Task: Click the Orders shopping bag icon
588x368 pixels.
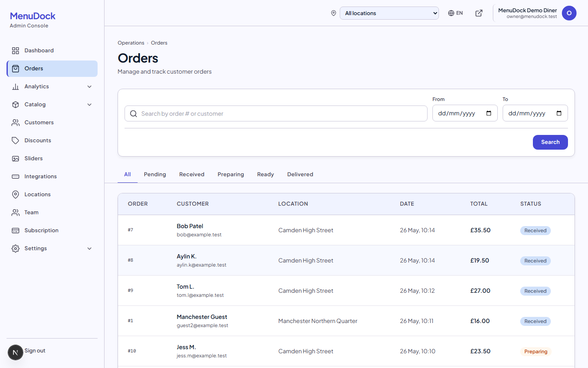Action: click(16, 69)
